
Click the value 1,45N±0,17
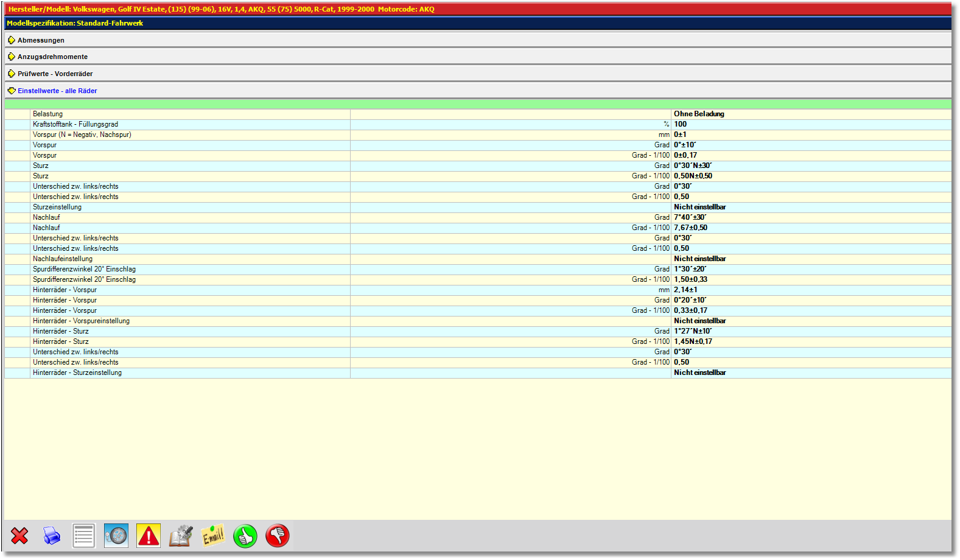[x=693, y=341]
